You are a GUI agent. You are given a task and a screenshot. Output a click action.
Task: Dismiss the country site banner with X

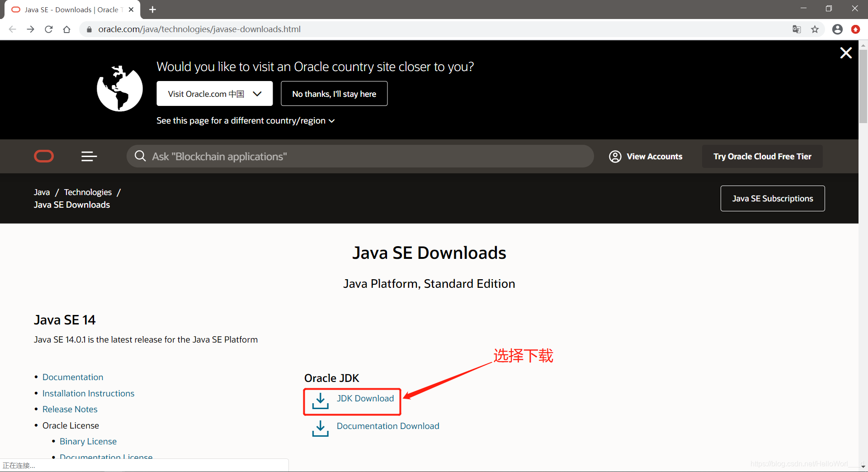point(846,53)
